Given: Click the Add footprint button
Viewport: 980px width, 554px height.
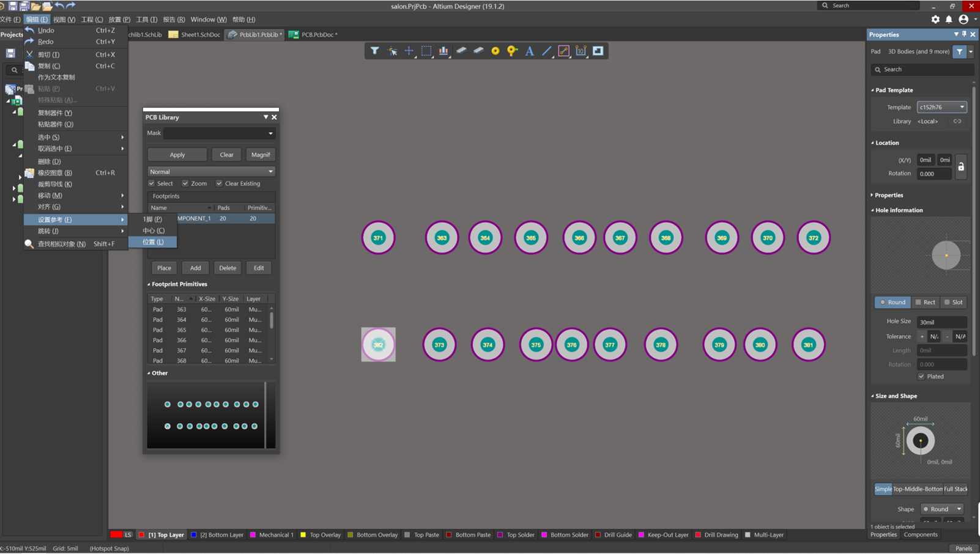Looking at the screenshot, I should pyautogui.click(x=195, y=268).
